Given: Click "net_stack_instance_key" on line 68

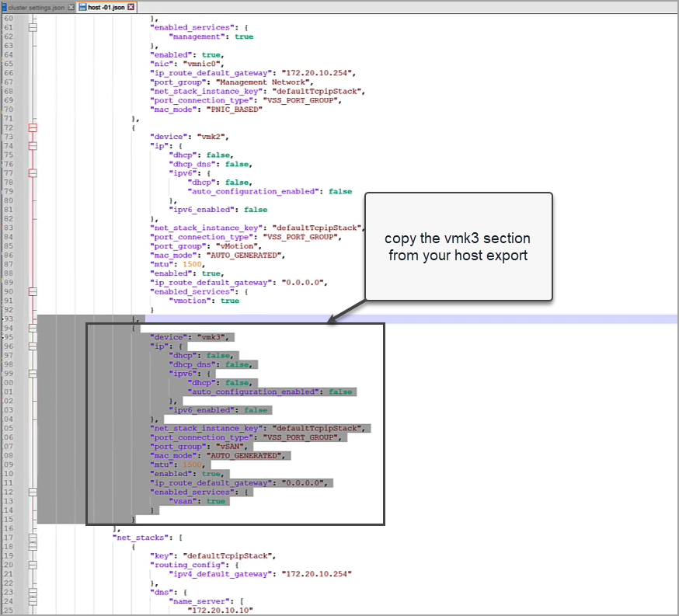Looking at the screenshot, I should click(x=207, y=92).
